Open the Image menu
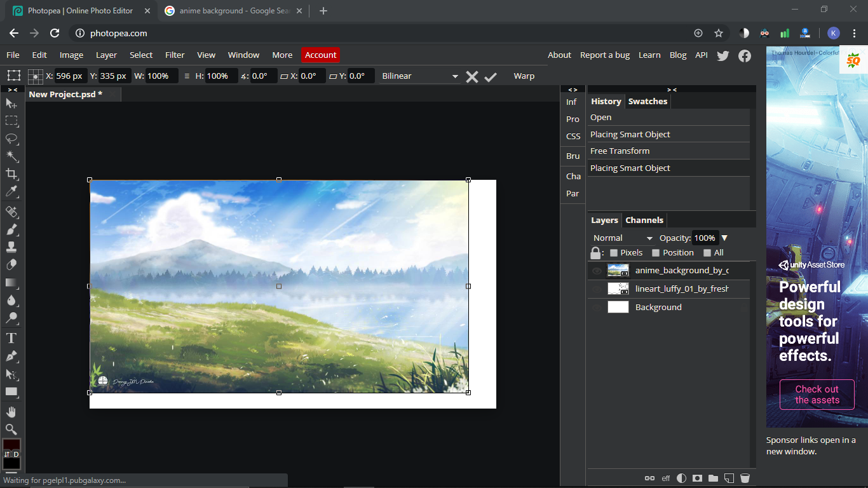Image resolution: width=868 pixels, height=488 pixels. pyautogui.click(x=71, y=55)
